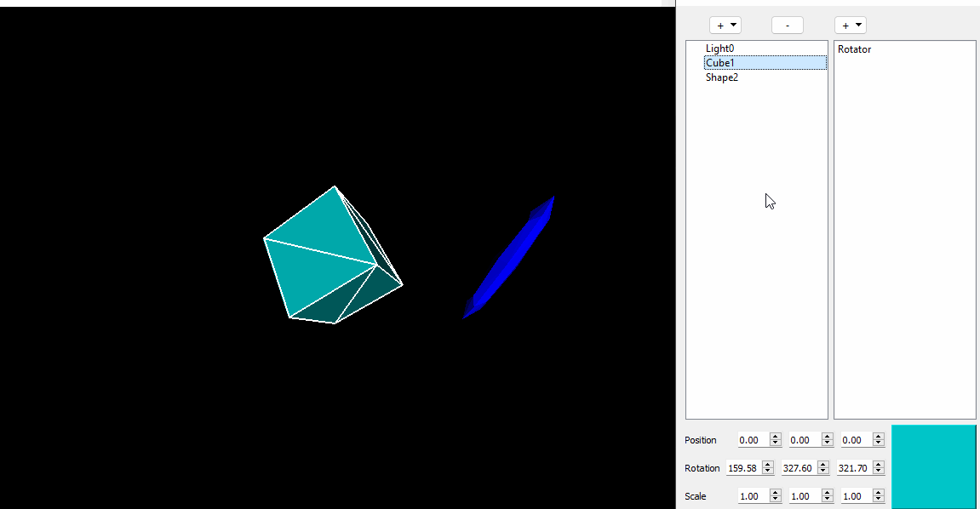Open the add-component plus dropdown
The height and width of the screenshot is (509, 980).
(x=850, y=26)
